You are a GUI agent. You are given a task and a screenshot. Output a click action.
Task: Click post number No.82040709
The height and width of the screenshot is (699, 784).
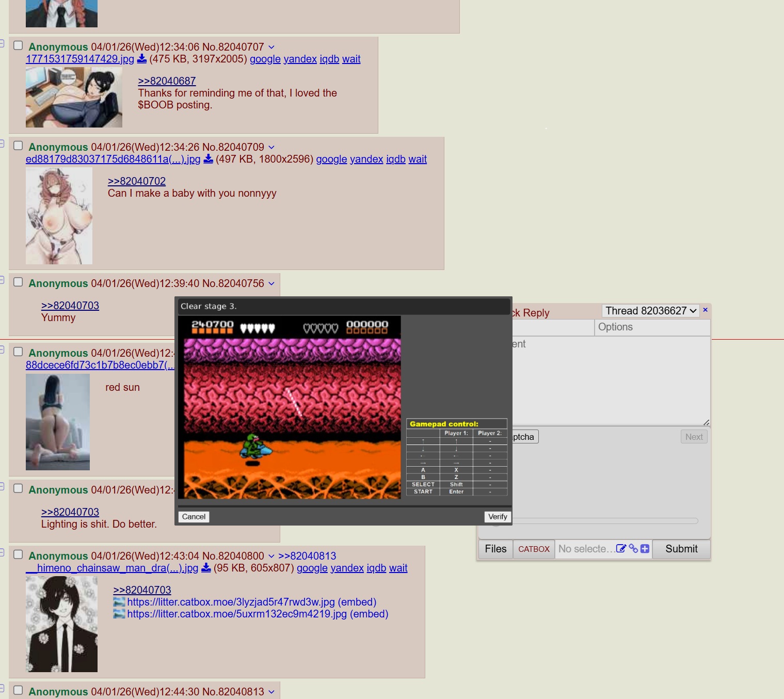[233, 147]
